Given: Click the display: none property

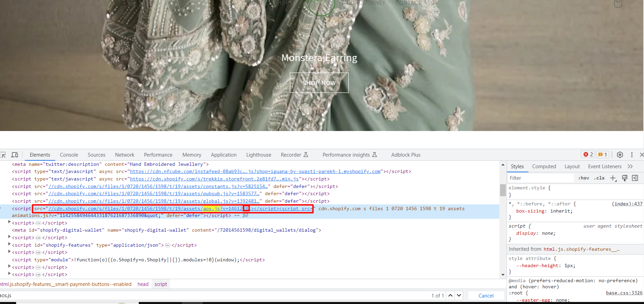Looking at the screenshot, I should point(536,233).
